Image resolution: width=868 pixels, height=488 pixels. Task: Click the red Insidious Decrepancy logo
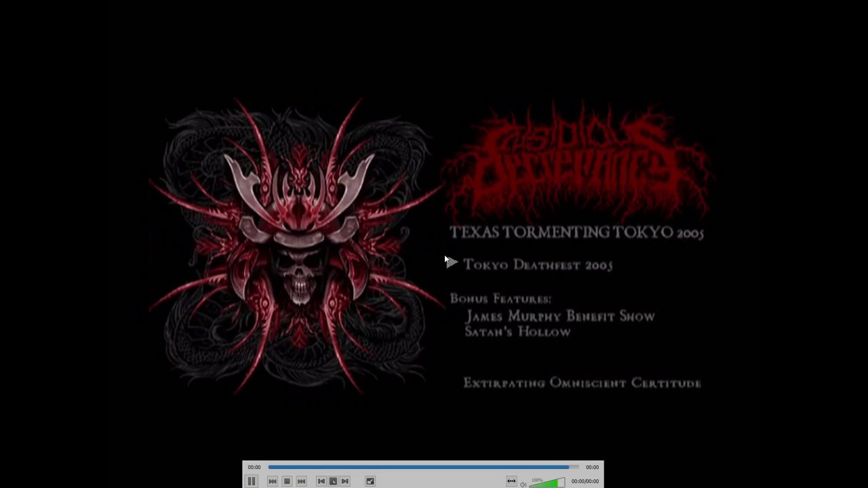point(576,161)
